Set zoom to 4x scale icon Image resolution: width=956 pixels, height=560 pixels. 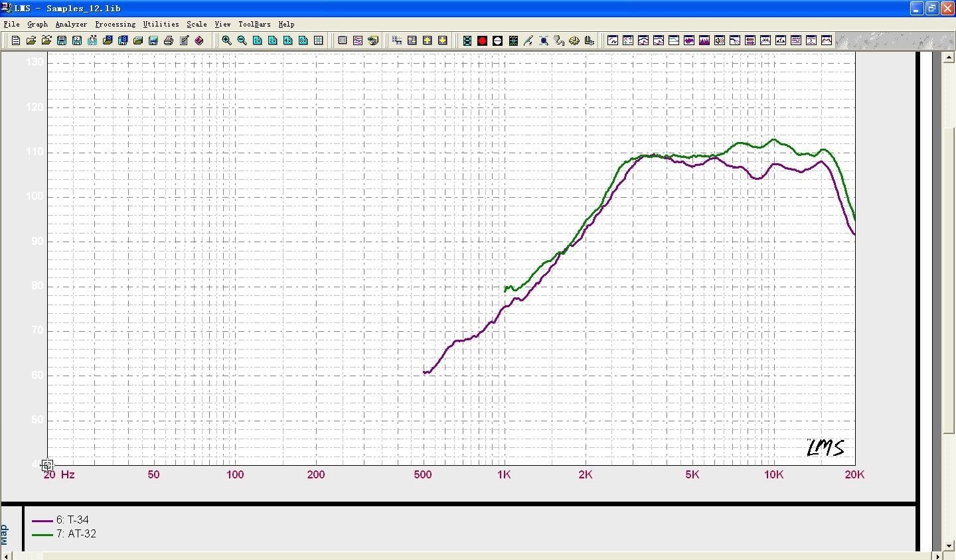click(288, 40)
